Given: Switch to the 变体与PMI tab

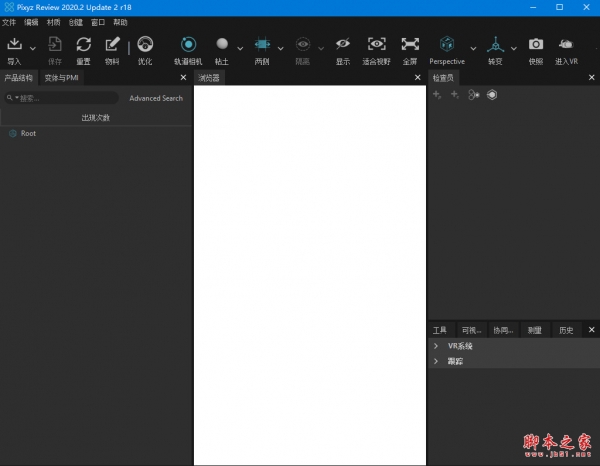Looking at the screenshot, I should pyautogui.click(x=62, y=77).
